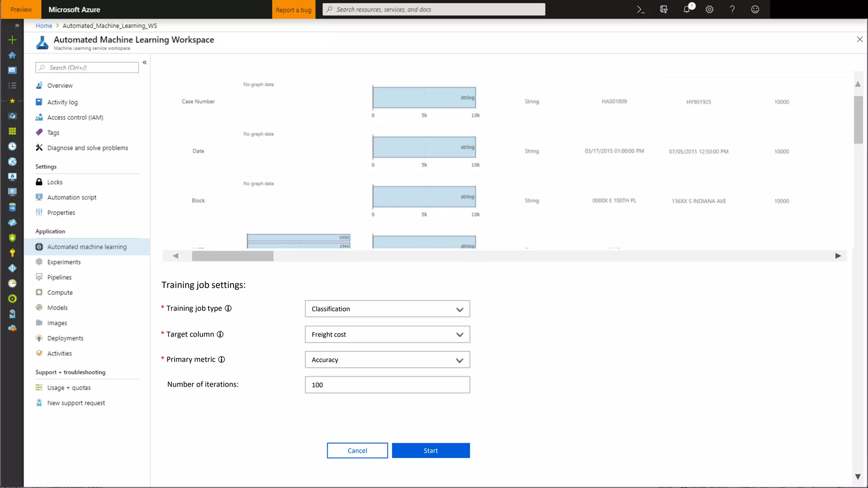Click Home breadcrumb link
This screenshot has width=868, height=488.
tap(44, 25)
